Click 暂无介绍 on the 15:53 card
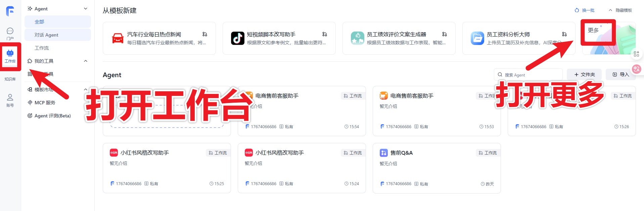644x211 pixels. (x=388, y=106)
